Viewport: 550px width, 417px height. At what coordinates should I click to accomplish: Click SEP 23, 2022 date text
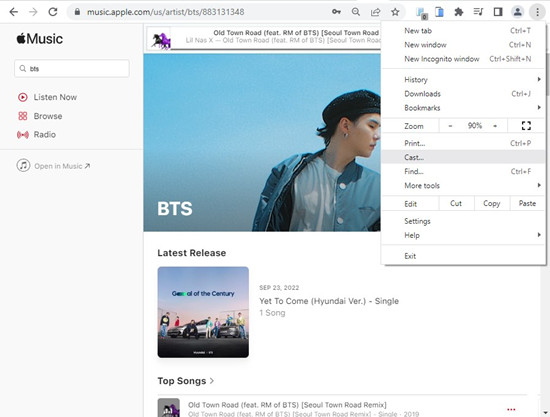279,288
